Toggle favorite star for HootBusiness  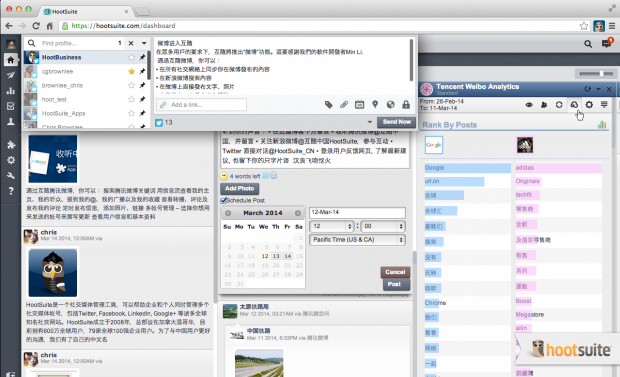(x=131, y=57)
